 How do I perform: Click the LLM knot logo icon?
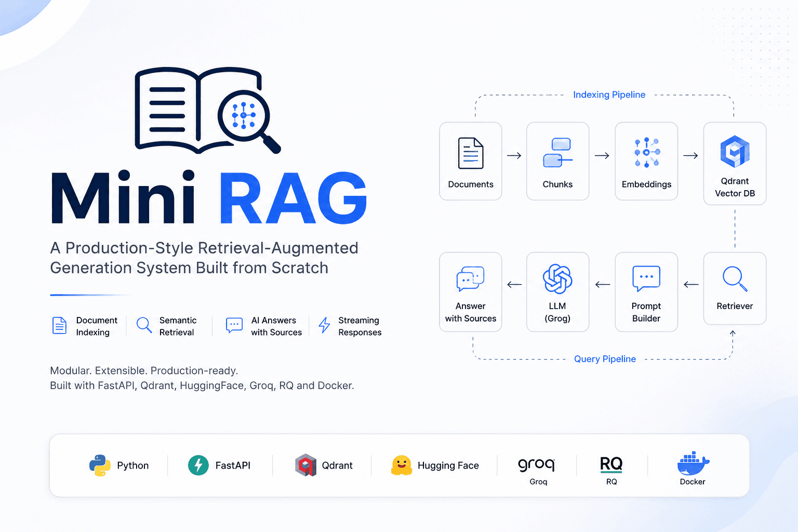[557, 279]
